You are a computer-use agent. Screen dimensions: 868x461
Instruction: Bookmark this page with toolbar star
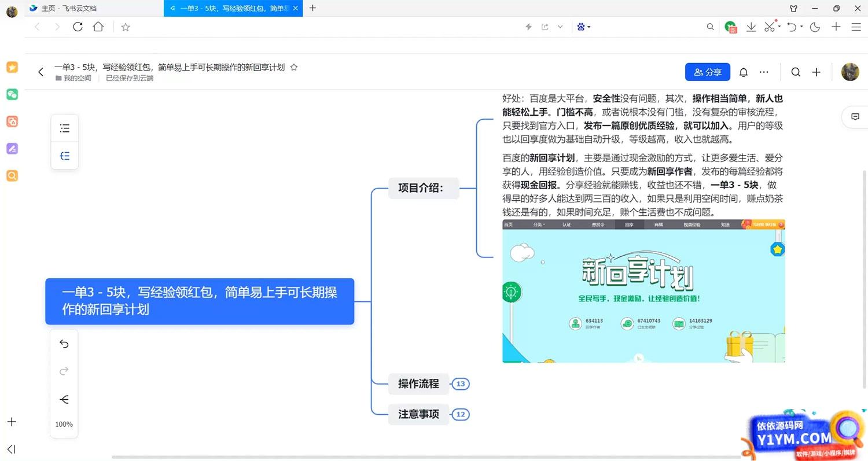coord(126,27)
